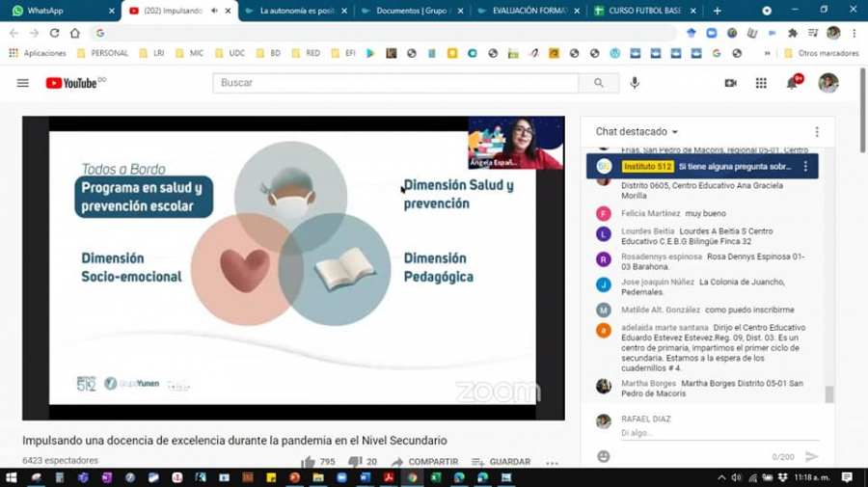Image resolution: width=868 pixels, height=487 pixels.
Task: Open the create video camera icon
Action: coord(730,84)
